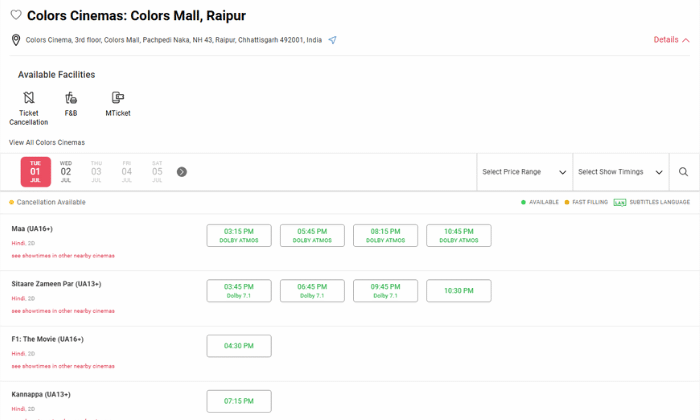Screen dimensions: 700x420
Task: Favorite Colors Cinemas with the heart icon
Action: click(16, 15)
